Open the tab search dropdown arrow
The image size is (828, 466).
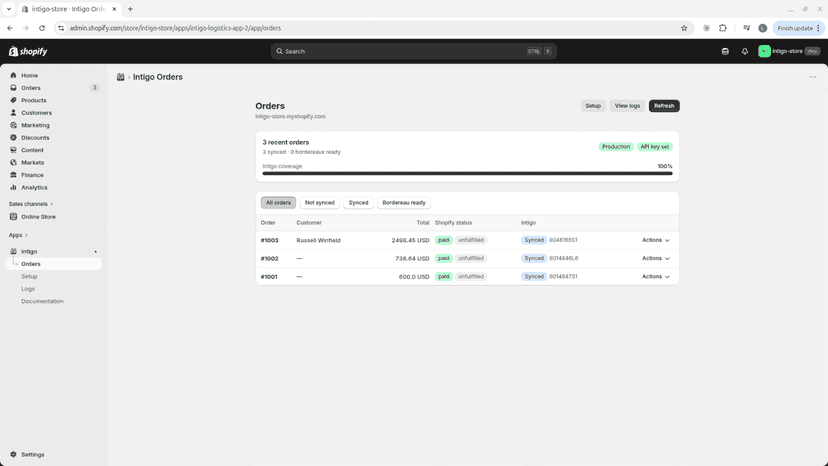tap(9, 9)
